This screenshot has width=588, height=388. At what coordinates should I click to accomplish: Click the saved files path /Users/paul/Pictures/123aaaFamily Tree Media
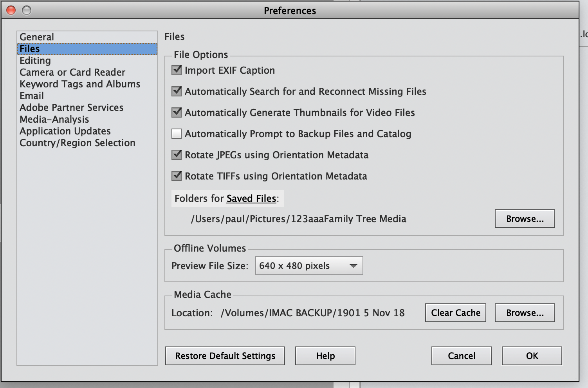click(x=298, y=219)
